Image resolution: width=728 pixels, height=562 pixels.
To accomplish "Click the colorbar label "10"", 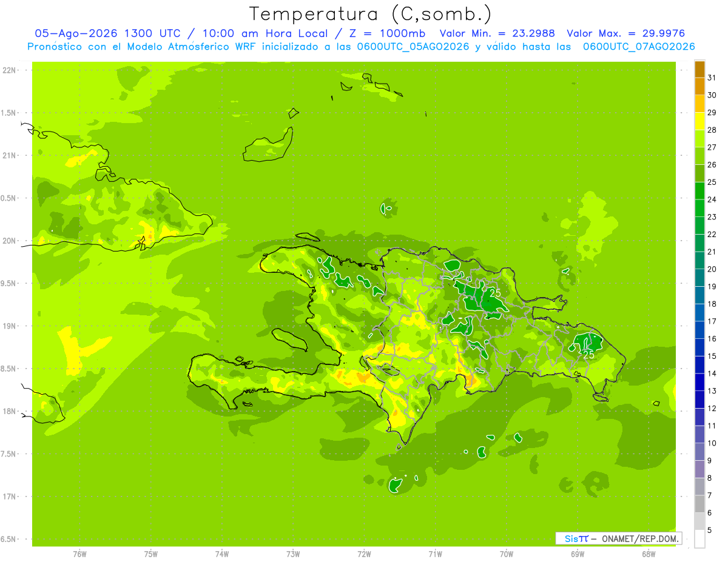I will (x=712, y=443).
